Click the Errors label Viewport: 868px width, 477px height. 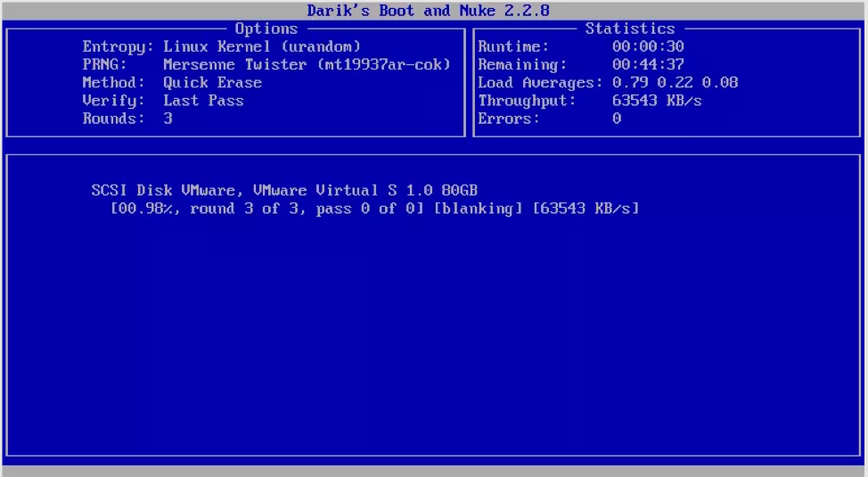coord(509,119)
